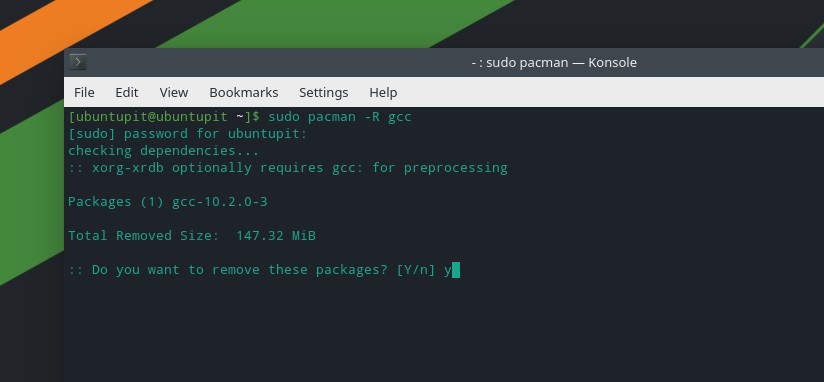Click the 'sudo pacman -R gcc' command text
The height and width of the screenshot is (382, 824).
point(339,117)
